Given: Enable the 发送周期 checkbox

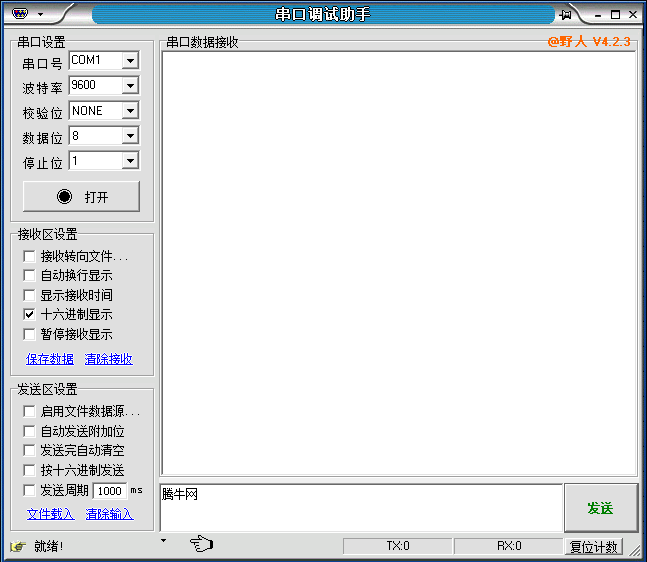Looking at the screenshot, I should pyautogui.click(x=29, y=490).
